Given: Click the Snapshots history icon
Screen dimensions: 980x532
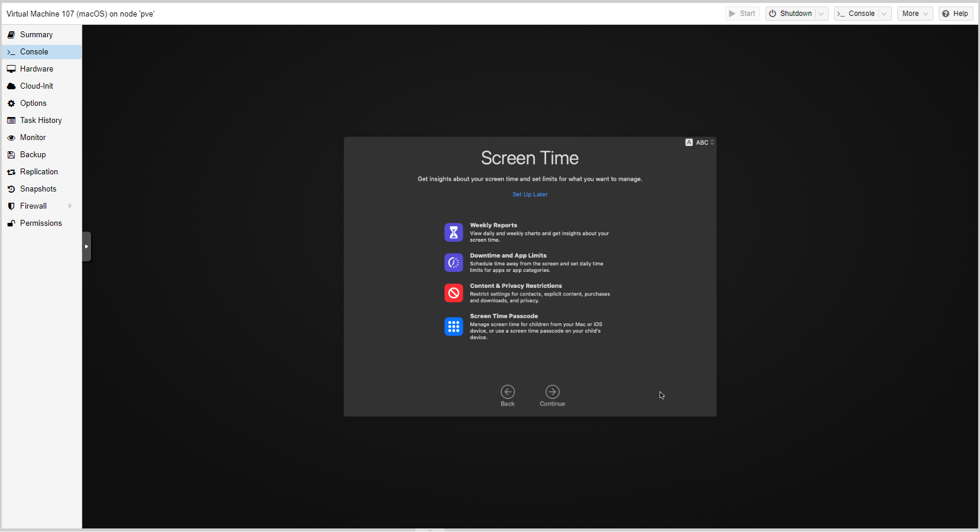Looking at the screenshot, I should [11, 189].
